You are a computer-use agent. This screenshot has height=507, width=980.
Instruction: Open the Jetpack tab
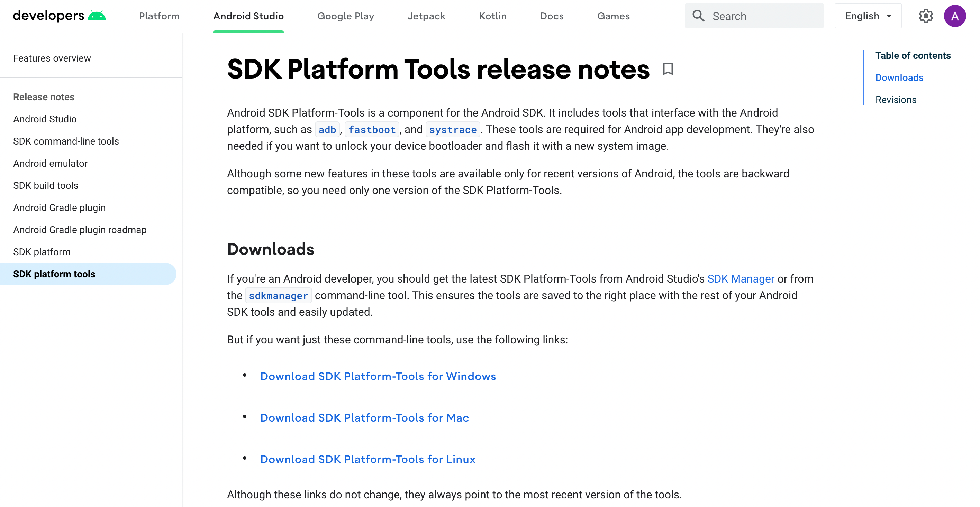[x=426, y=16]
